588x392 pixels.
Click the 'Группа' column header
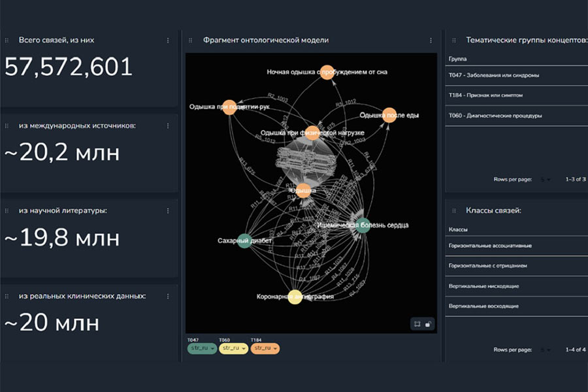457,59
